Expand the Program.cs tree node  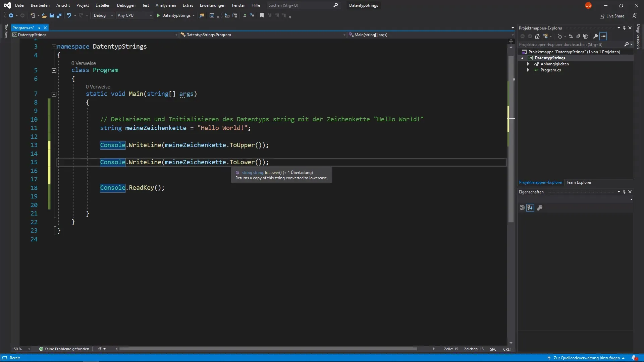tap(528, 70)
